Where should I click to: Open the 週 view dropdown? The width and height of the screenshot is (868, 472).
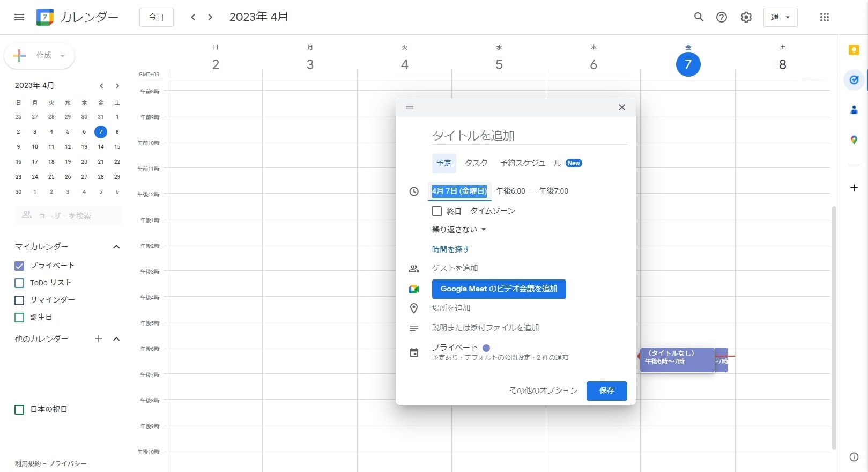tap(780, 17)
